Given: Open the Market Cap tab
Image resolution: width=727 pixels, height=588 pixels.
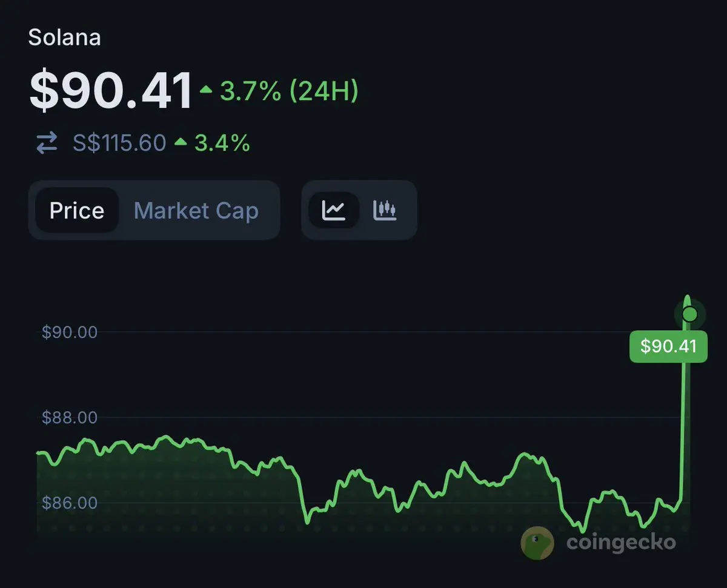Looking at the screenshot, I should click(196, 211).
